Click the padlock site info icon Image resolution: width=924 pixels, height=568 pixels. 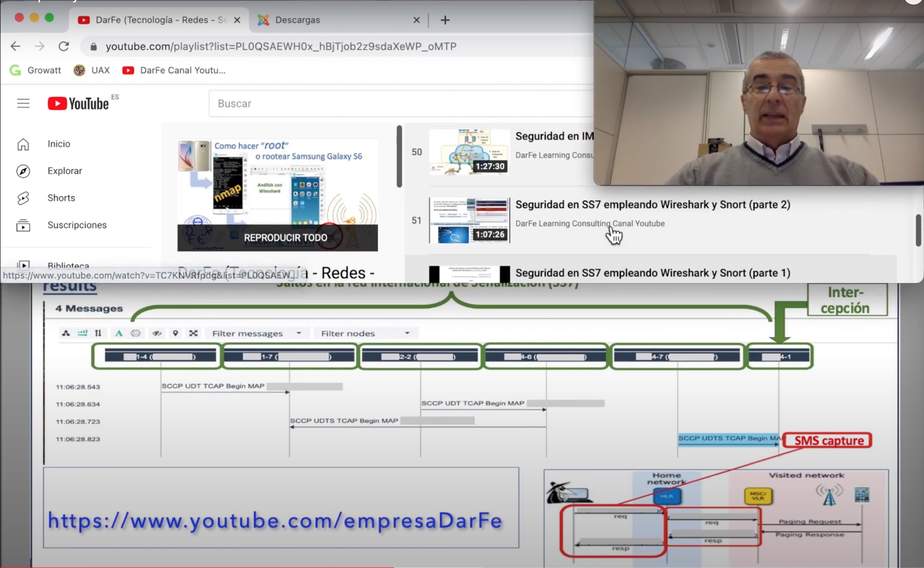pyautogui.click(x=93, y=47)
